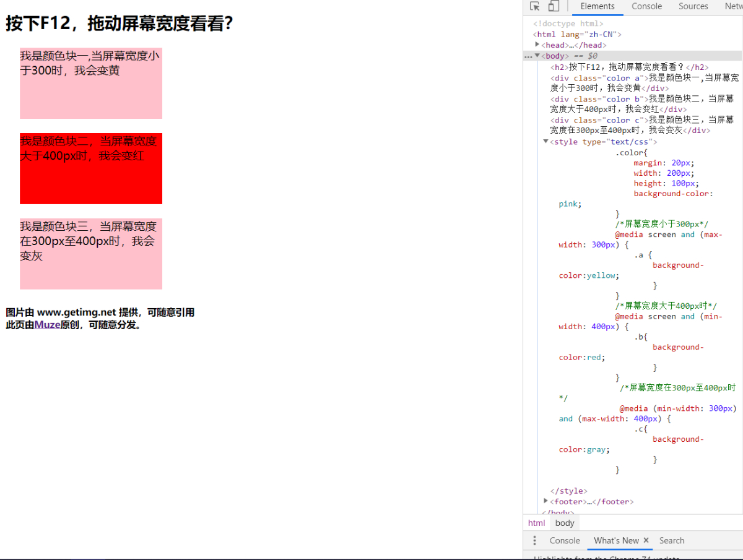Select the inspect element cursor icon
This screenshot has width=743, height=560.
[x=534, y=6]
